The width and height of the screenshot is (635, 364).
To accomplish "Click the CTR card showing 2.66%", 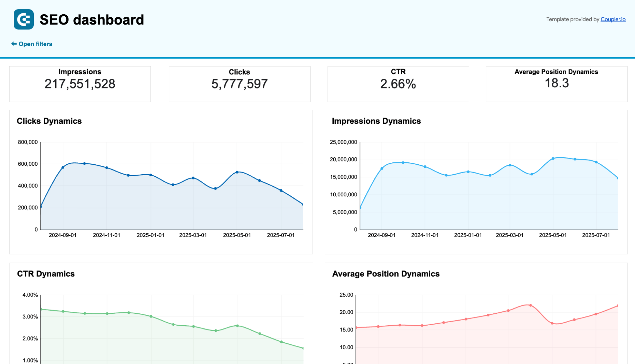I will (398, 84).
